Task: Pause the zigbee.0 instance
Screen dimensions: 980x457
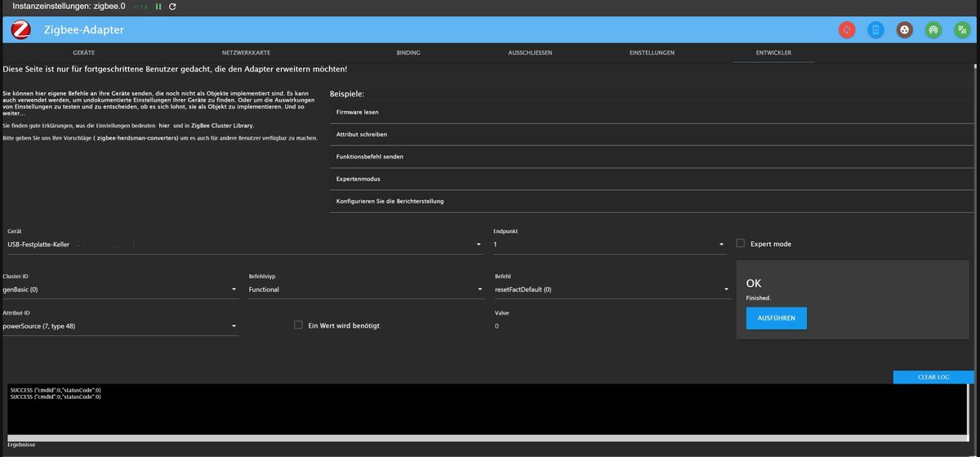Action: click(x=158, y=7)
